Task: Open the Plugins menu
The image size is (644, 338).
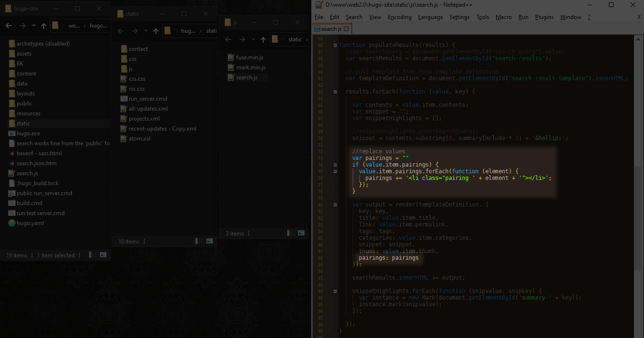Action: (544, 17)
